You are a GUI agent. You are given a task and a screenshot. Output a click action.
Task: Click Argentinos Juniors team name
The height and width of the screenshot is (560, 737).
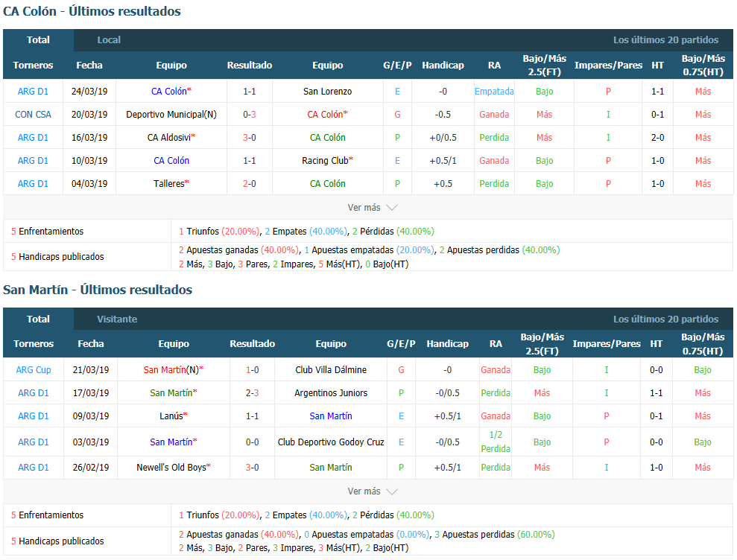click(x=331, y=392)
